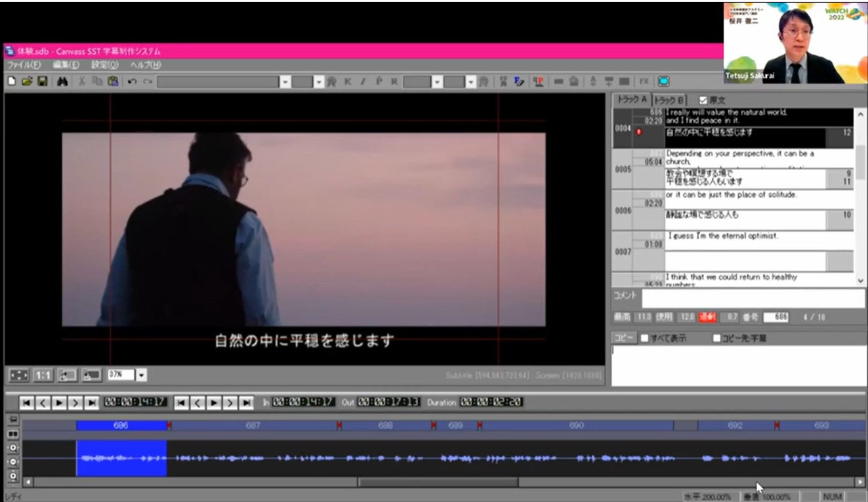
Task: Click the Copy icon in toolbar
Action: [x=97, y=81]
